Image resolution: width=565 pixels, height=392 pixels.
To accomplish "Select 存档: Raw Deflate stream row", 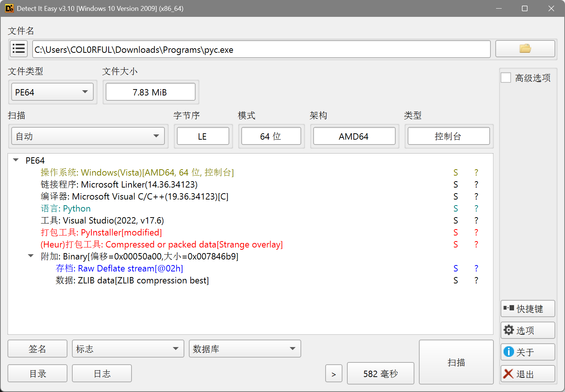I will tap(250, 268).
